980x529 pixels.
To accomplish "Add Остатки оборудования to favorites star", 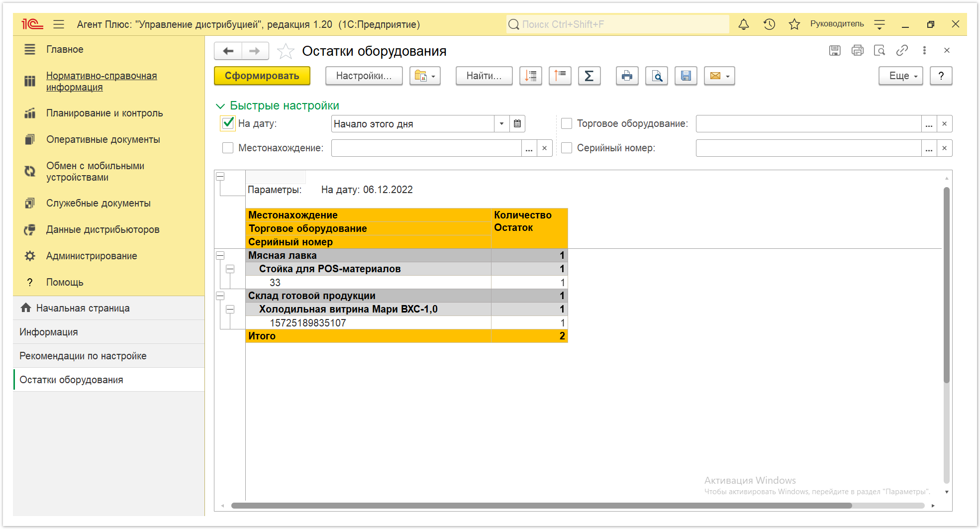I will coord(285,51).
